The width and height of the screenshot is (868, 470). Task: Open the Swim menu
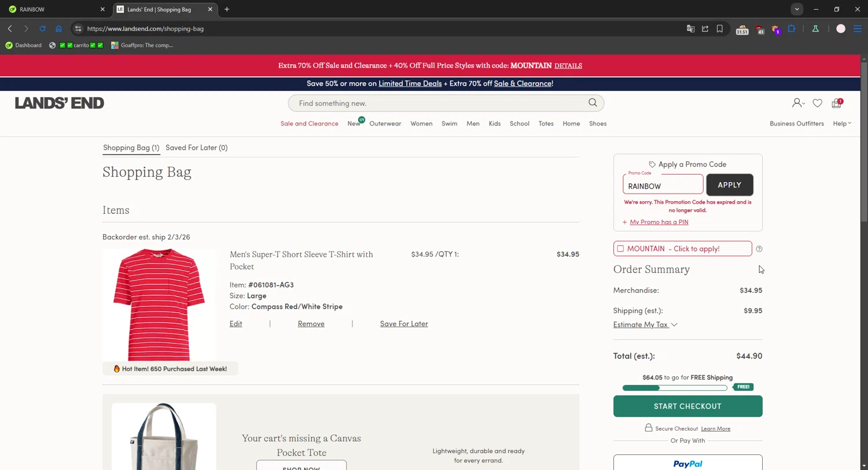click(450, 123)
